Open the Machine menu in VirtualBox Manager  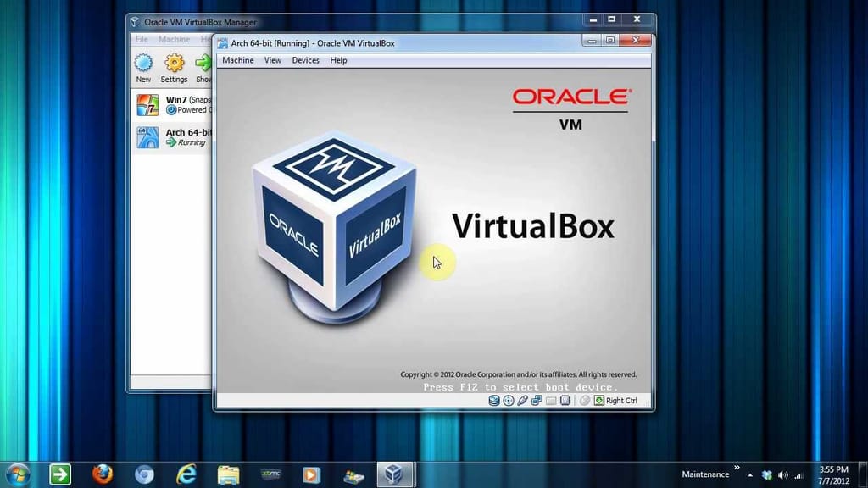click(174, 39)
